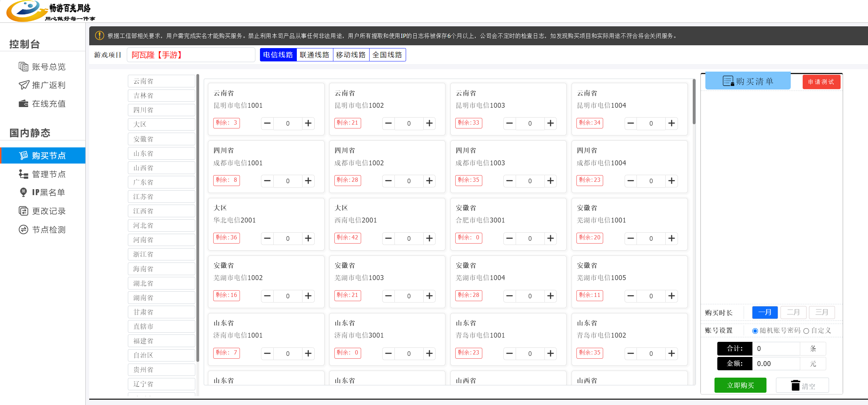The height and width of the screenshot is (405, 868).
Task: Switch to 全国线路 tab
Action: (x=387, y=55)
